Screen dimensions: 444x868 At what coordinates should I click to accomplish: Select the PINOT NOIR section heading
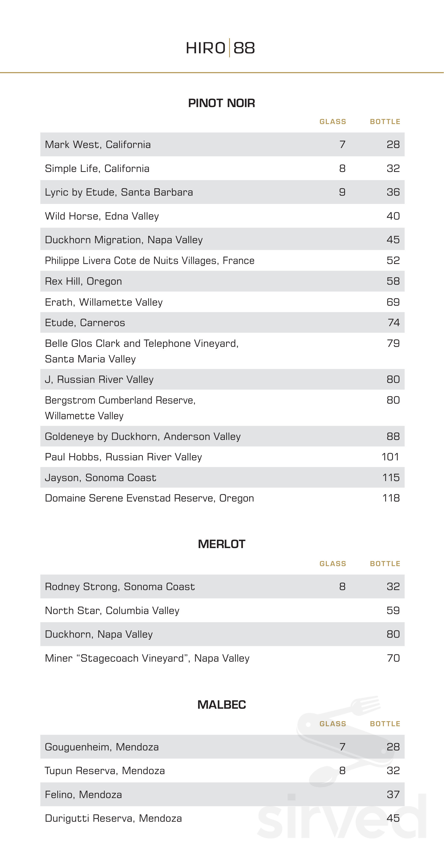tap(221, 103)
